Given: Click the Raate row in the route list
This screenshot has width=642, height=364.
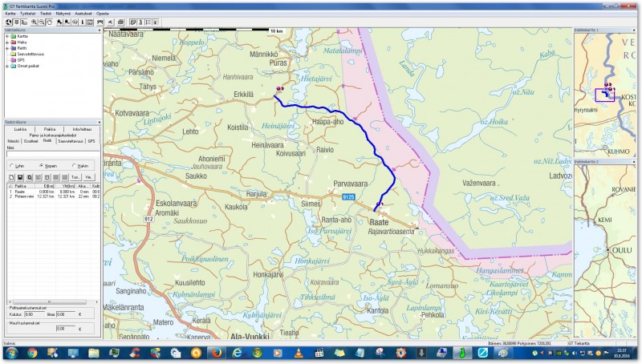Looking at the screenshot, I should (x=22, y=192).
